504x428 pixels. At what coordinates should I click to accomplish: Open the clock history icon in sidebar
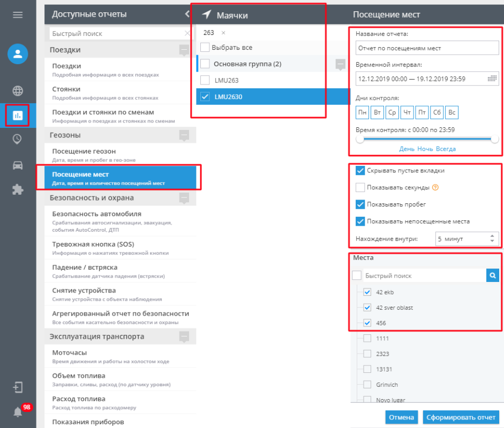click(17, 139)
